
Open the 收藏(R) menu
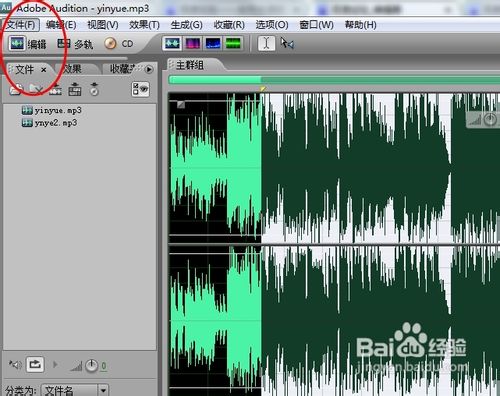coord(229,25)
